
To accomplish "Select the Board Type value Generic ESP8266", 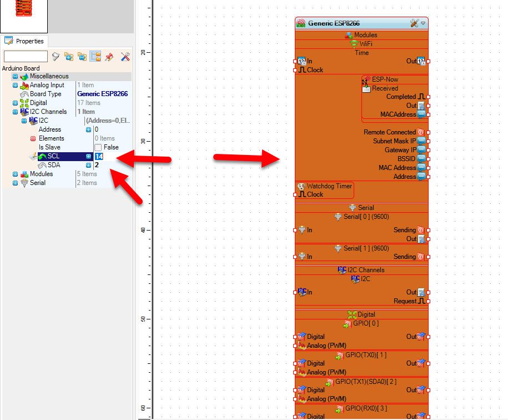I will click(x=102, y=94).
